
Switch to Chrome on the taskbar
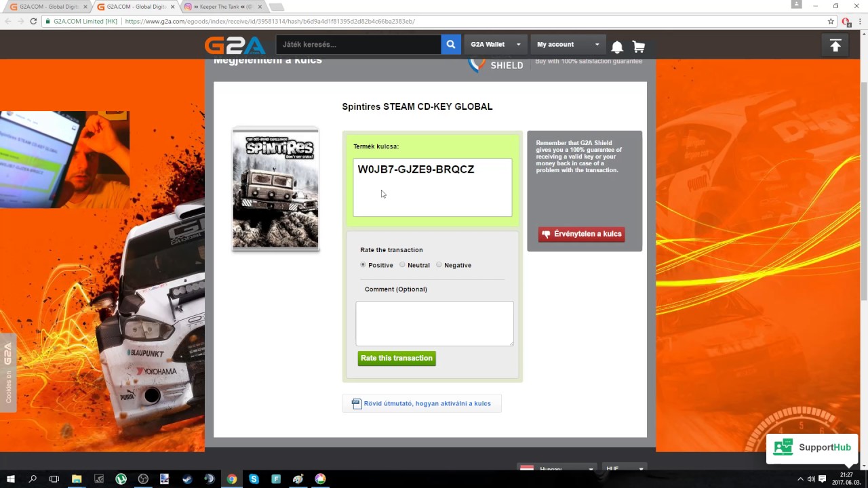click(x=232, y=479)
